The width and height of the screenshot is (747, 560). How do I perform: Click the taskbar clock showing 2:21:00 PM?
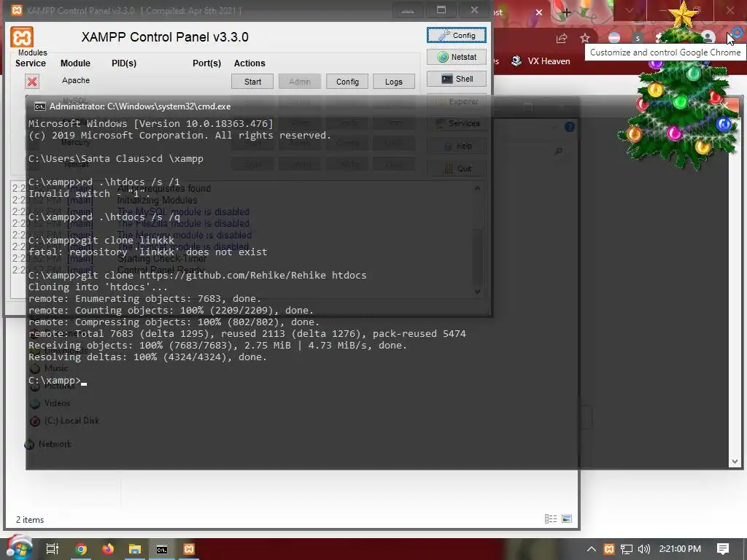tap(680, 549)
